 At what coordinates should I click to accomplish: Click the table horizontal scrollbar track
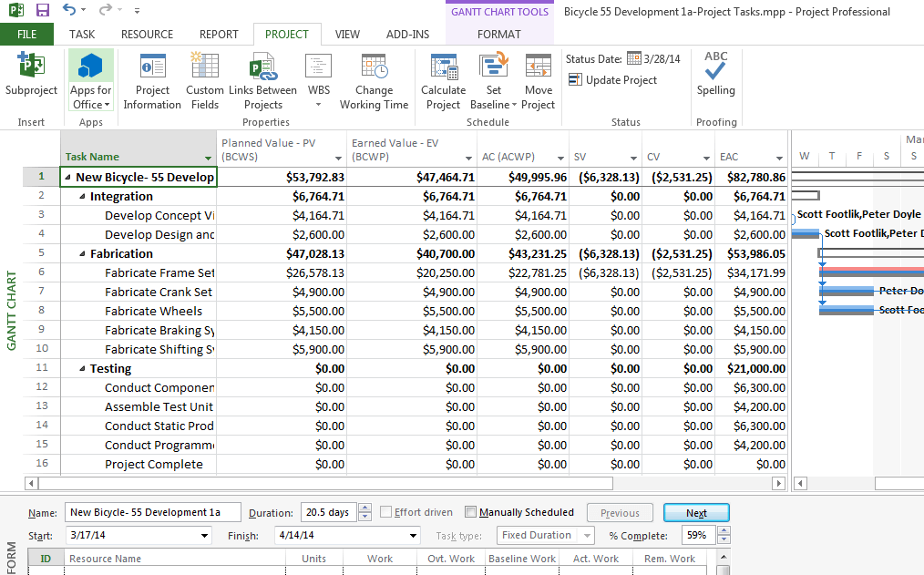(693, 483)
